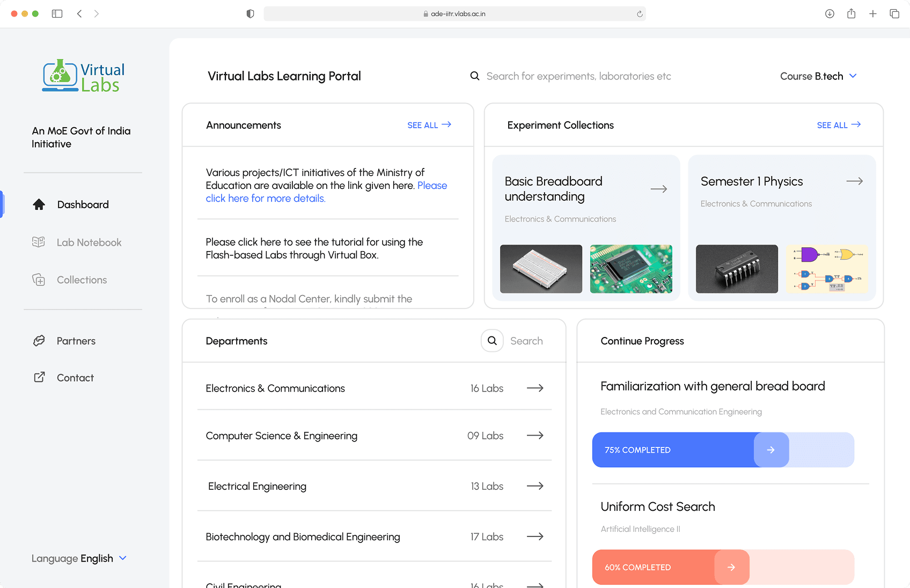Open Contact from the sidebar menu
This screenshot has width=910, height=588.
click(x=75, y=377)
